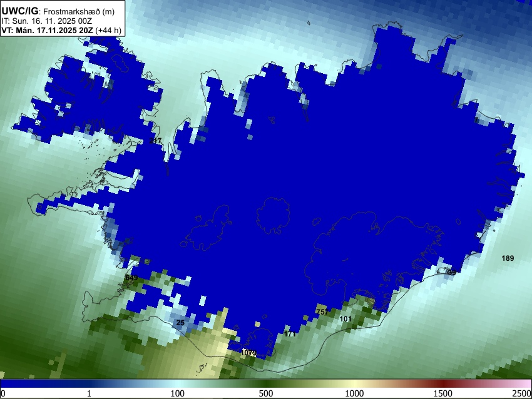532x399 pixels.
Task: Click the pale yellow color band above 1000
Action: [354, 384]
